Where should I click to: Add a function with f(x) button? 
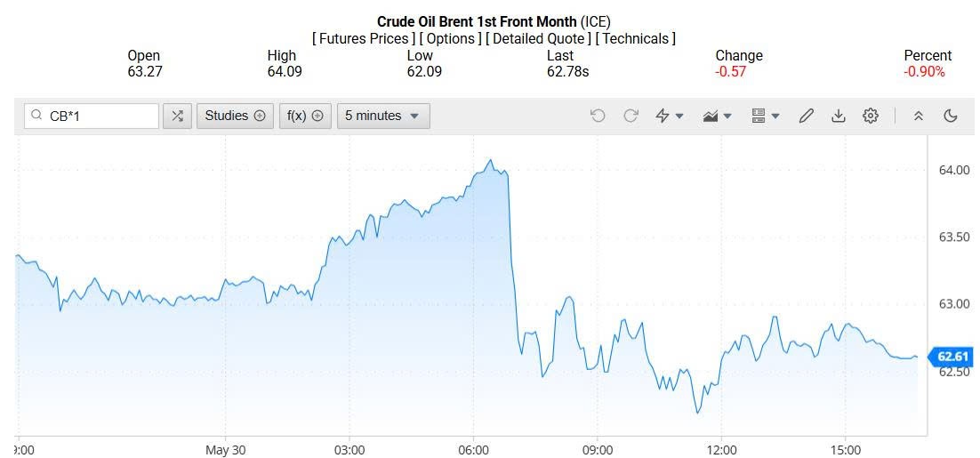click(x=304, y=116)
